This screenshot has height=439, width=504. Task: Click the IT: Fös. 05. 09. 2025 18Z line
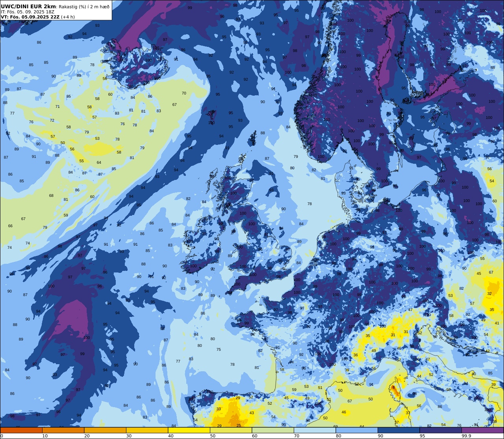(28, 12)
